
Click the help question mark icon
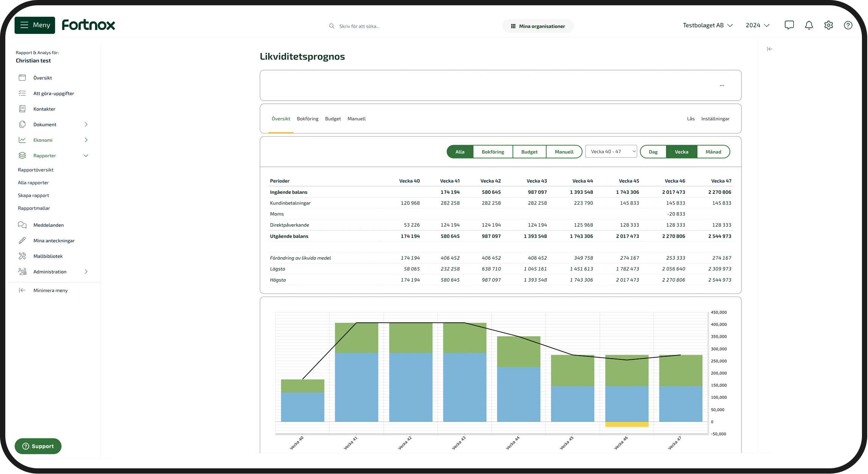click(x=849, y=25)
